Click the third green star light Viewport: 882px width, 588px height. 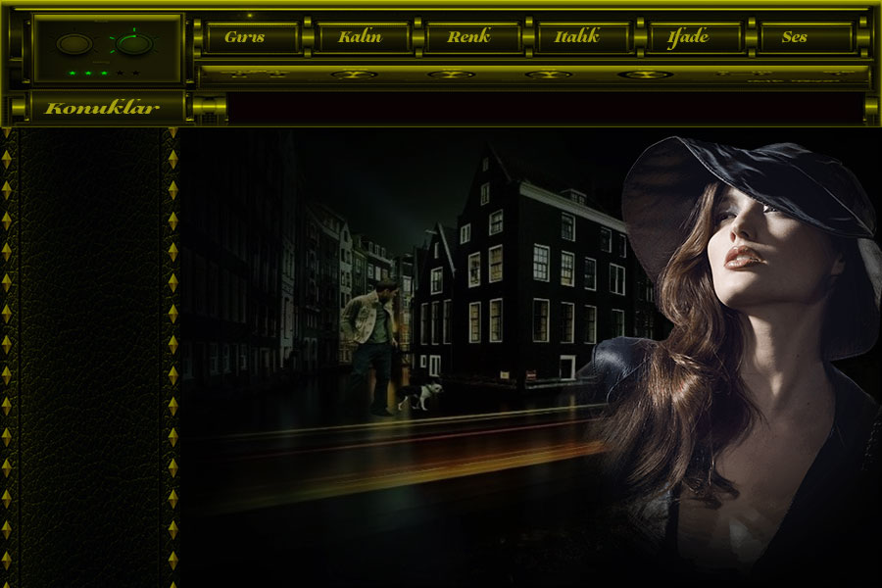point(103,73)
